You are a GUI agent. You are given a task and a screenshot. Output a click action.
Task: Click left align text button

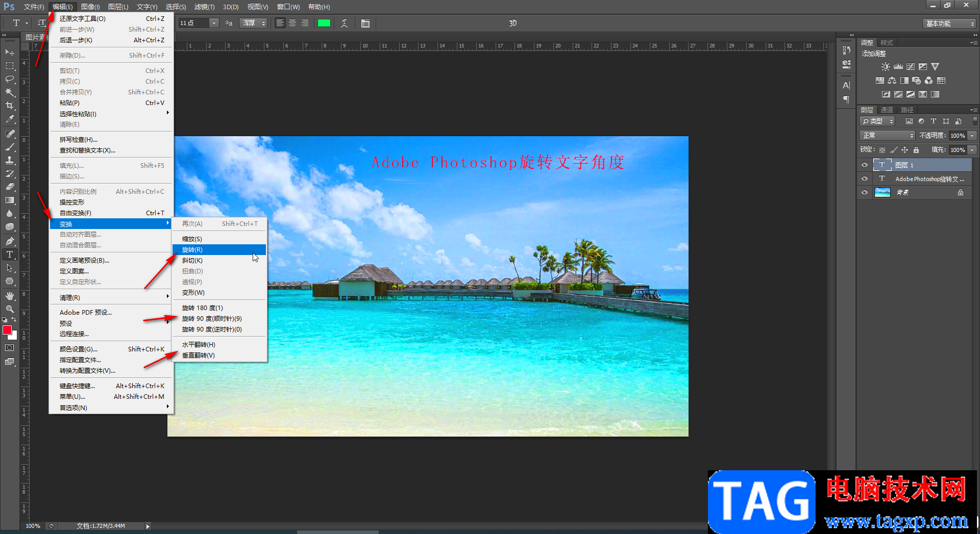280,23
